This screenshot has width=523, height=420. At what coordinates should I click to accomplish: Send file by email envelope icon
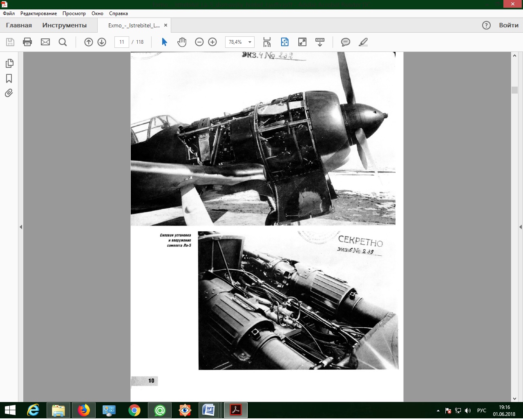[45, 42]
